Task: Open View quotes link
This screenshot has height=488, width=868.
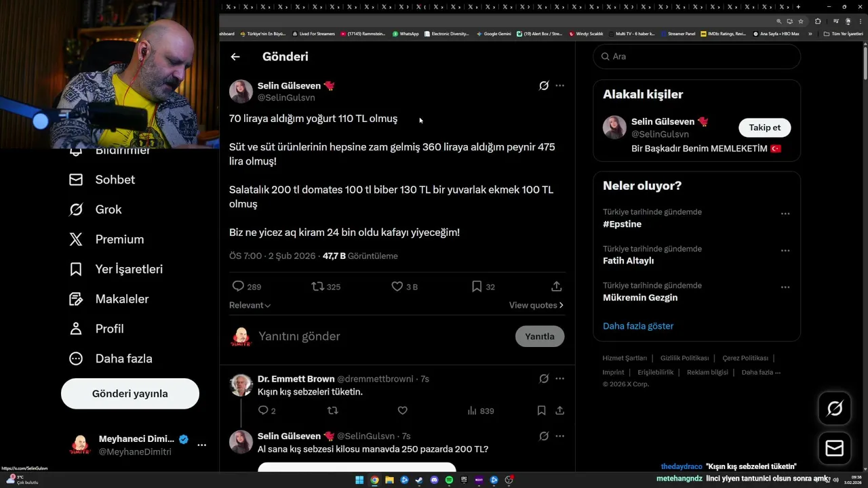Action: coord(536,305)
